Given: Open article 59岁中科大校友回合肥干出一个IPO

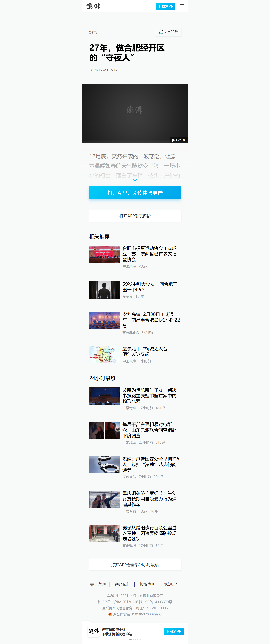Looking at the screenshot, I should [x=150, y=287].
